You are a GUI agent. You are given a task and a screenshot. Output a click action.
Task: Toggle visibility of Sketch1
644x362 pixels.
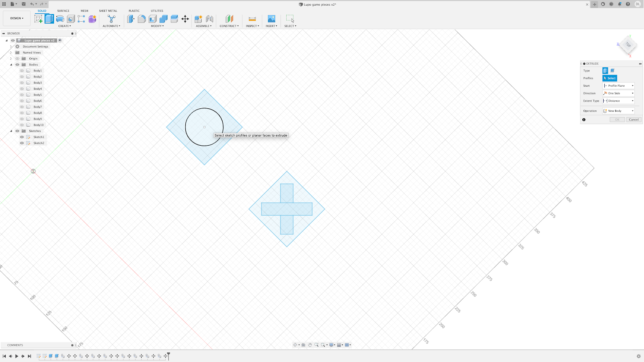pyautogui.click(x=22, y=137)
